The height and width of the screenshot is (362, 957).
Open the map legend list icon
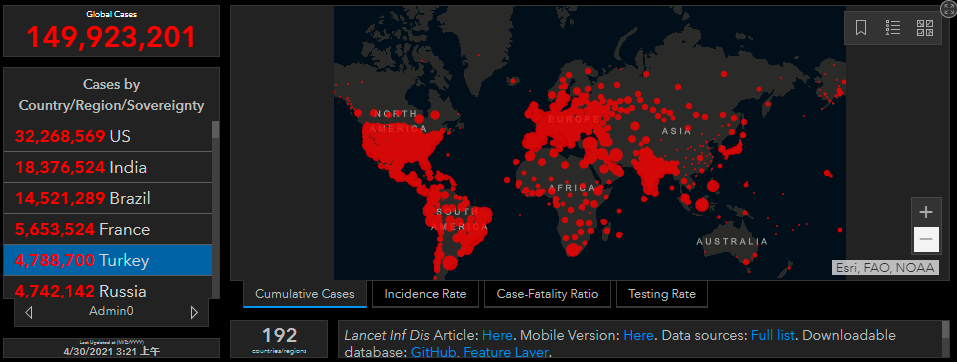(893, 28)
